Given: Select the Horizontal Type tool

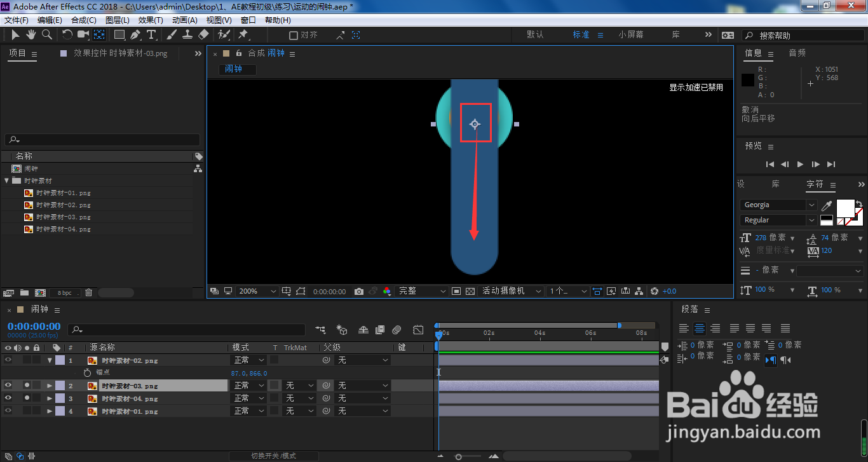Looking at the screenshot, I should 151,34.
